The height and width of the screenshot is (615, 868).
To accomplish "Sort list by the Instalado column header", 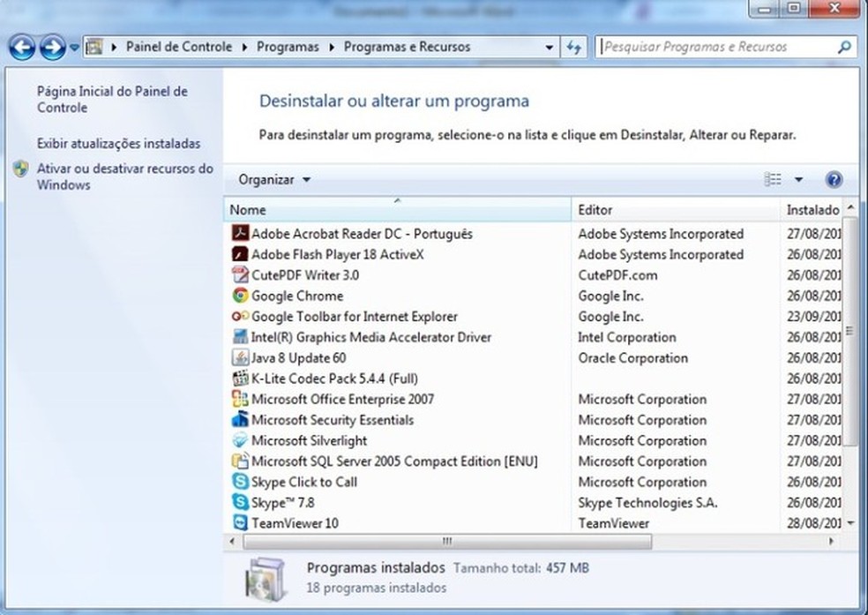I will [x=812, y=210].
